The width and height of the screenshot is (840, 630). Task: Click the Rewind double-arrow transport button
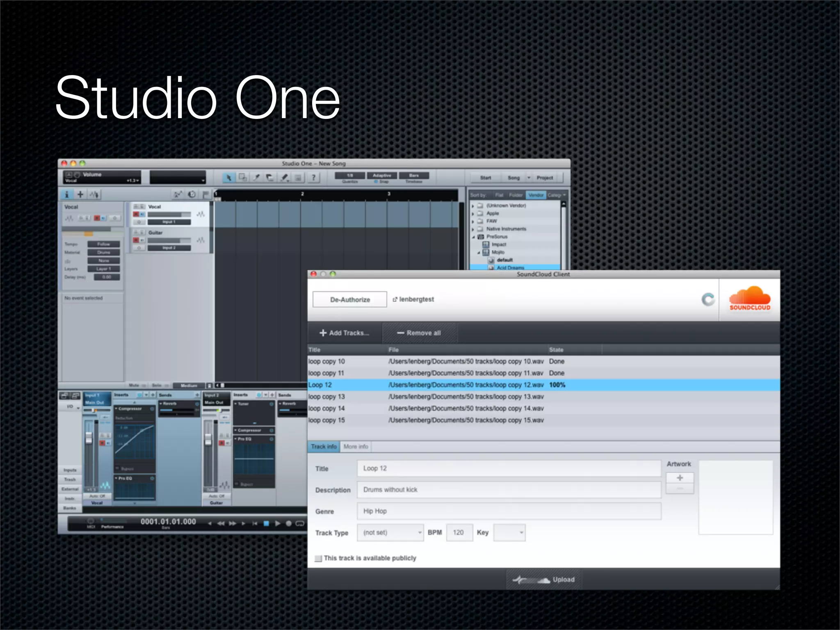pyautogui.click(x=221, y=523)
